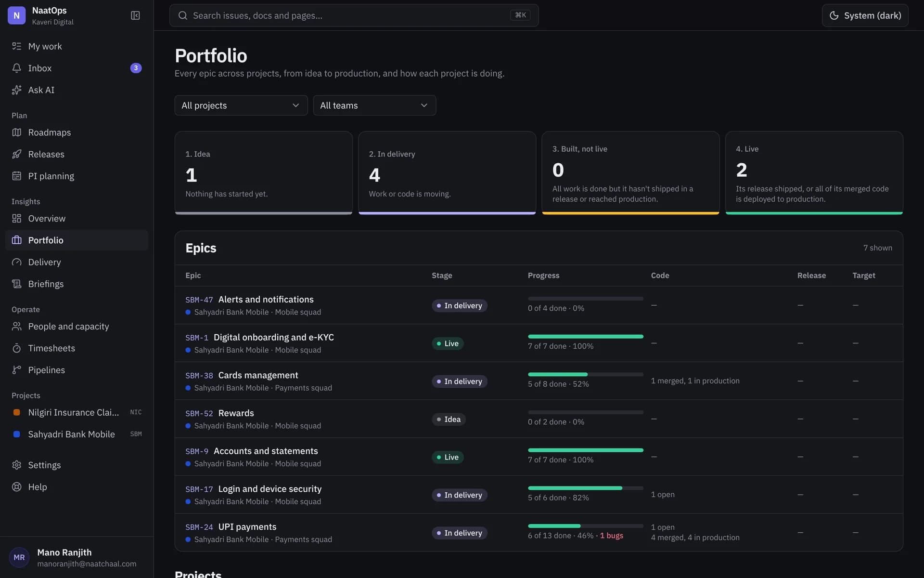Change theme via System (dark) button
This screenshot has width=924, height=578.
click(865, 15)
